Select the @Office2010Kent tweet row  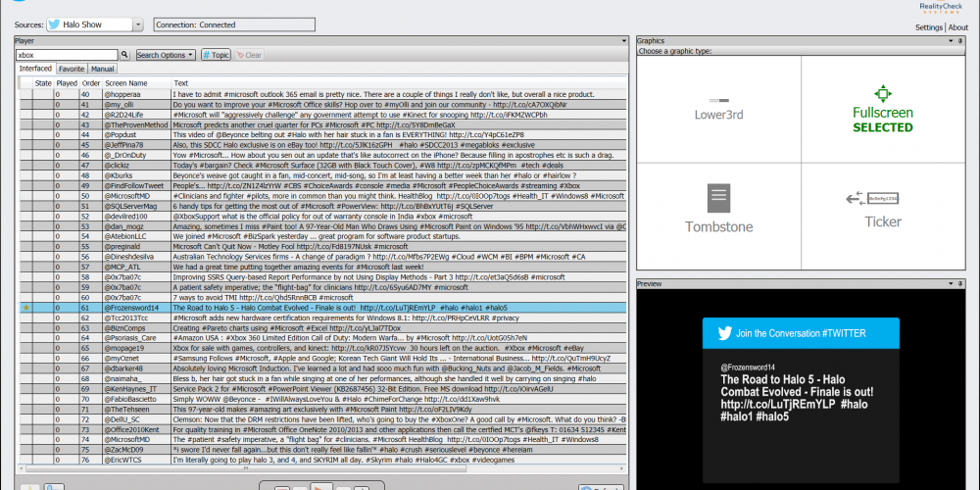pos(323,429)
